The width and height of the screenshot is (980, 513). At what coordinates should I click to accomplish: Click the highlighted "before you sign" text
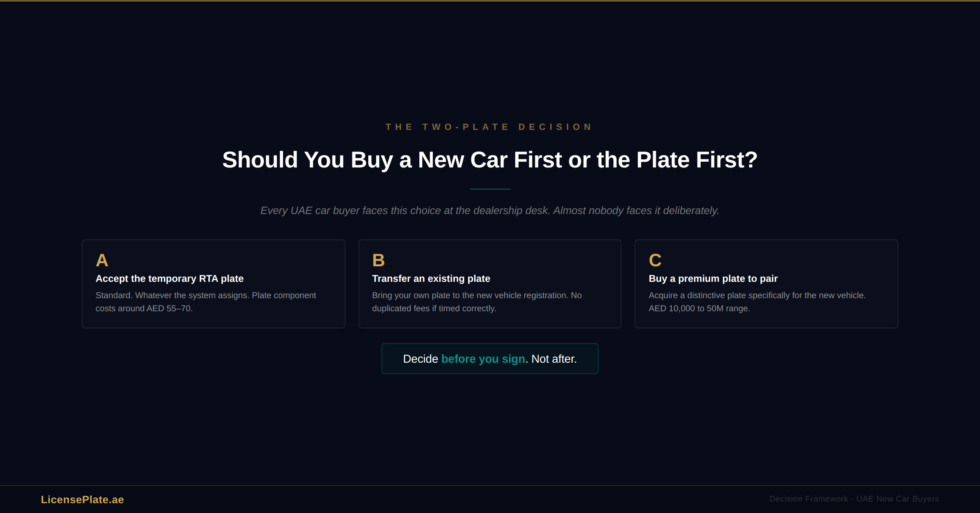(x=483, y=359)
